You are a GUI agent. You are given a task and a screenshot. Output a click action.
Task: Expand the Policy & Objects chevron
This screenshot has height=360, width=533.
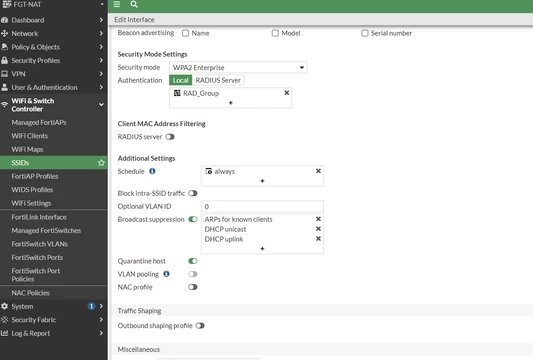[x=101, y=47]
